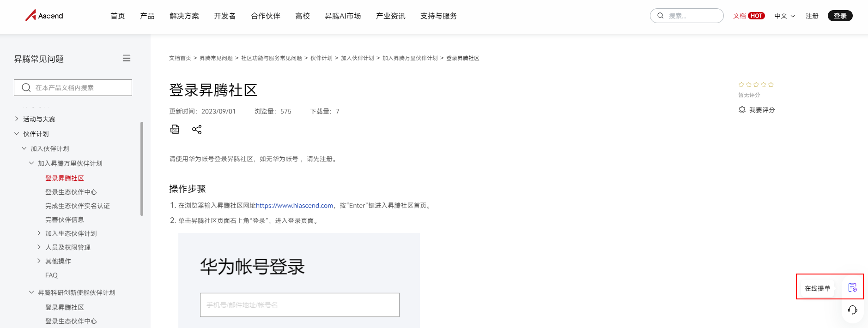Click the 操作步骤 heading
Viewport: 868px width, 328px height.
188,189
